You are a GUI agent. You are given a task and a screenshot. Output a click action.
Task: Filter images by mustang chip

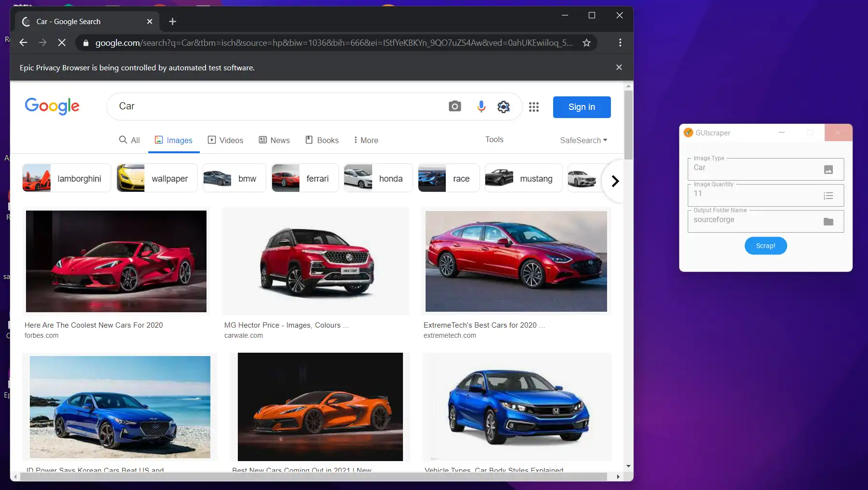pyautogui.click(x=523, y=178)
